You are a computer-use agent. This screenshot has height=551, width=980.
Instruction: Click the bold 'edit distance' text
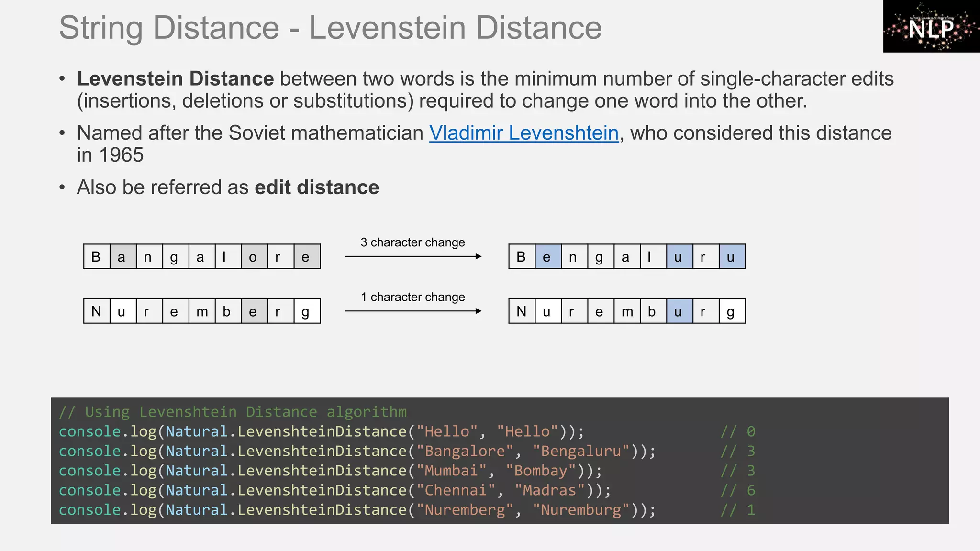(x=316, y=187)
